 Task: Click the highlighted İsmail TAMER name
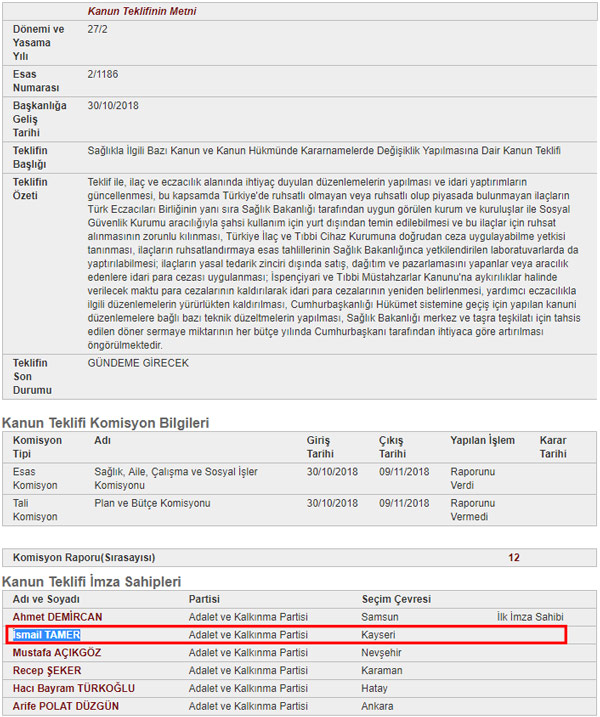coord(46,635)
